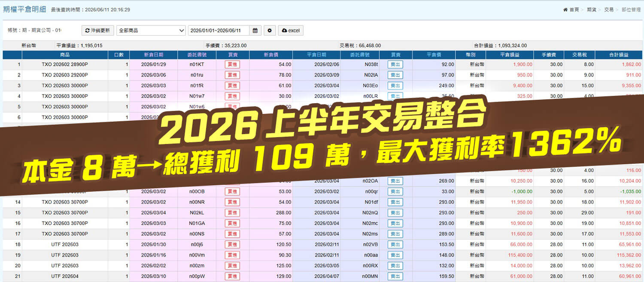
Task: Click the 期權平倉明細 page title
Action: pos(24,9)
